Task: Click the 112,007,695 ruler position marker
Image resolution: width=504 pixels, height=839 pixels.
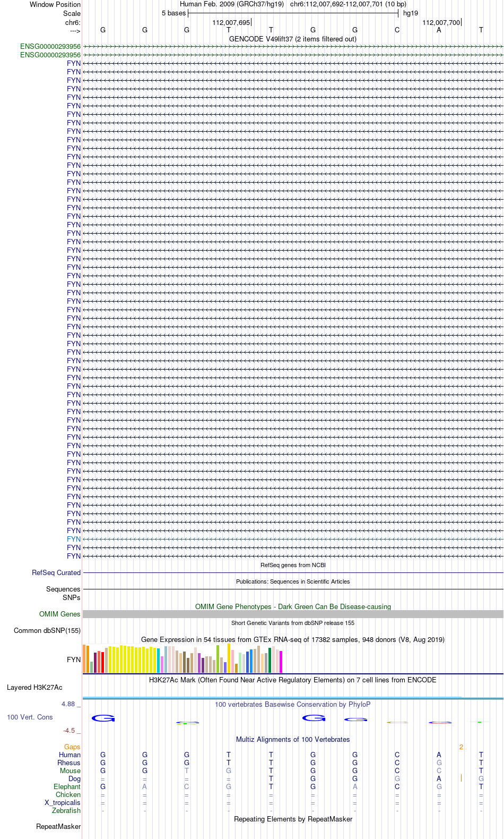Action: click(x=231, y=22)
